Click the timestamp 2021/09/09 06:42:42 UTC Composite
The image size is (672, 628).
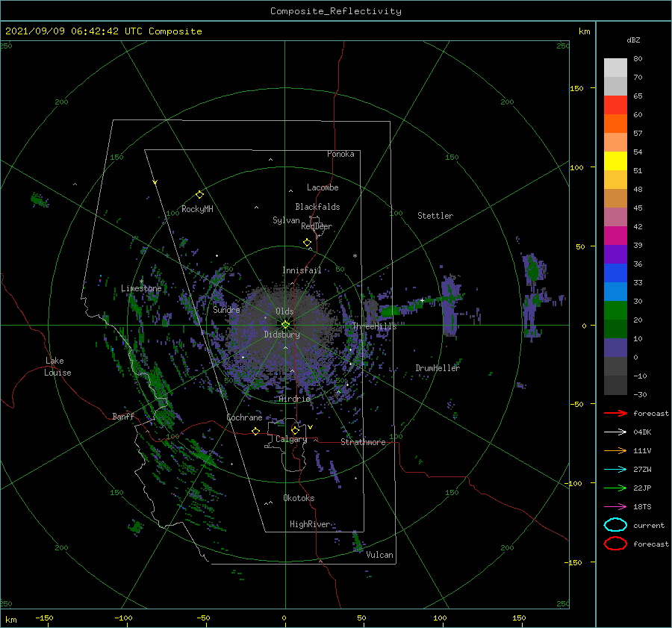tap(103, 31)
